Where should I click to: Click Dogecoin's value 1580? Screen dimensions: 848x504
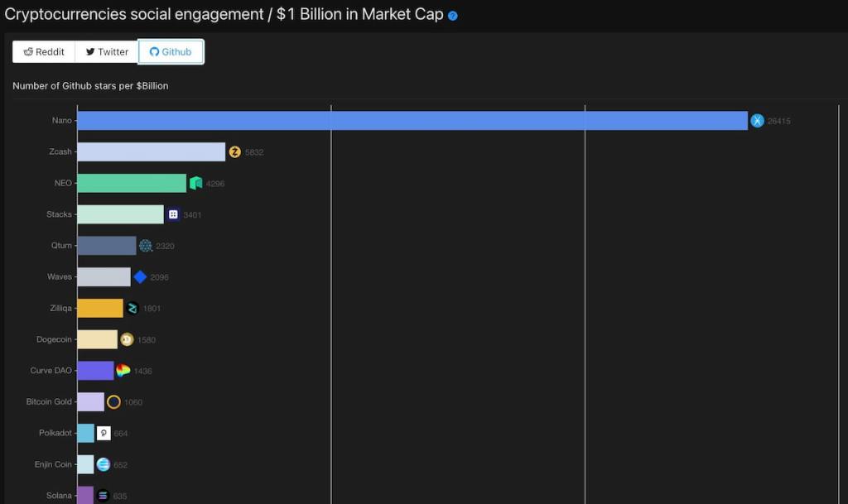[x=147, y=340]
